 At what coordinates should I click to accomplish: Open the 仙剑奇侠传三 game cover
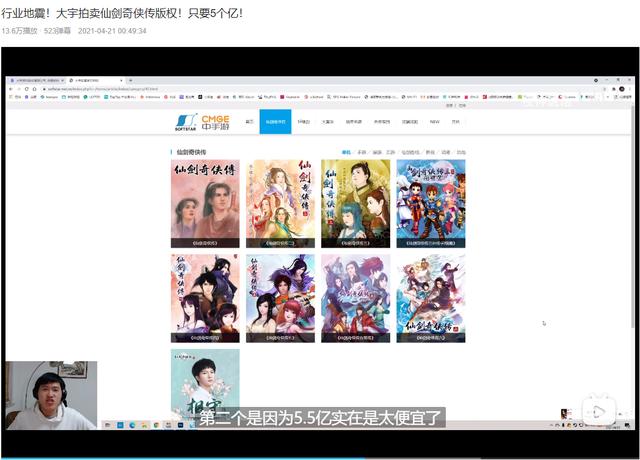356,204
